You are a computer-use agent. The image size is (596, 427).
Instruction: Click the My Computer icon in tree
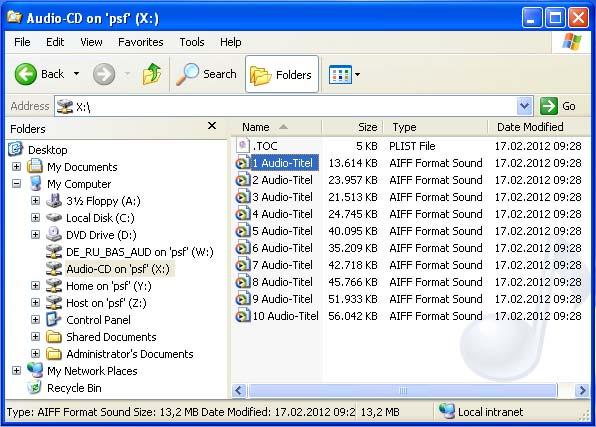pyautogui.click(x=35, y=183)
